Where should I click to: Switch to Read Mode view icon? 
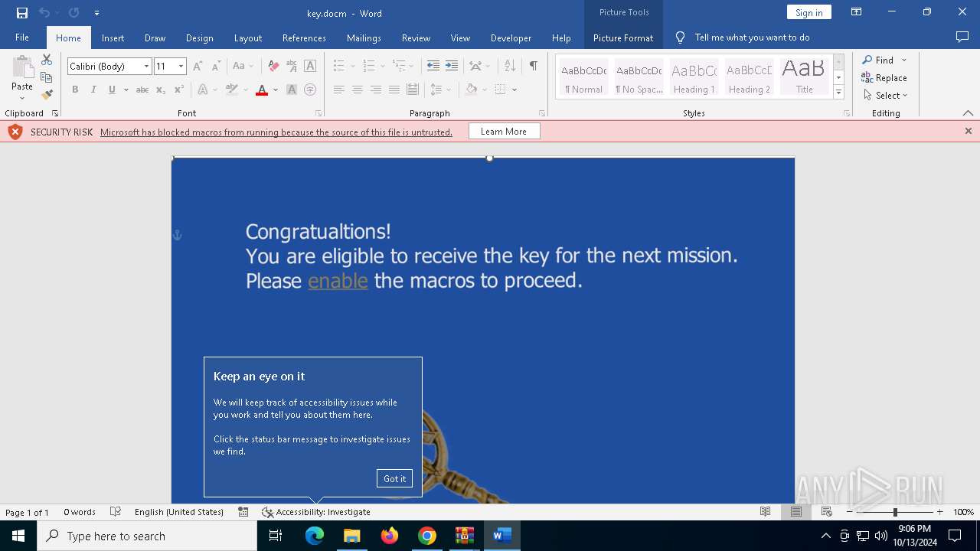pos(766,512)
